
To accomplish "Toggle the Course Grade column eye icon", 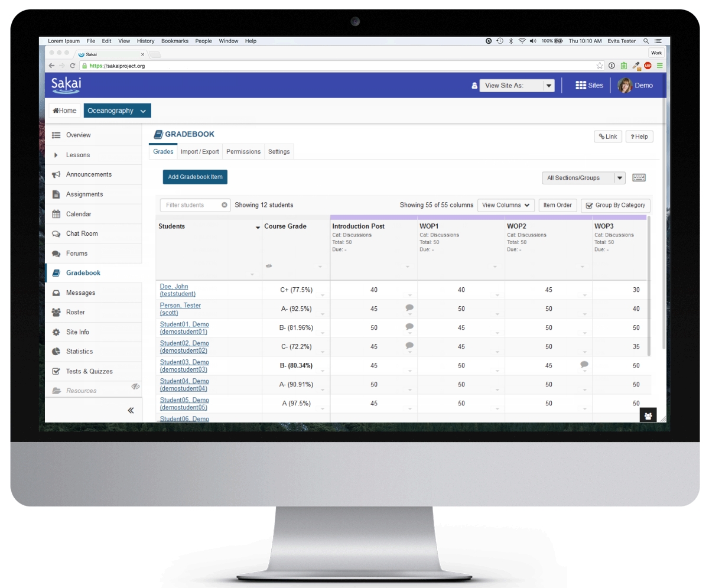I will coord(269,266).
